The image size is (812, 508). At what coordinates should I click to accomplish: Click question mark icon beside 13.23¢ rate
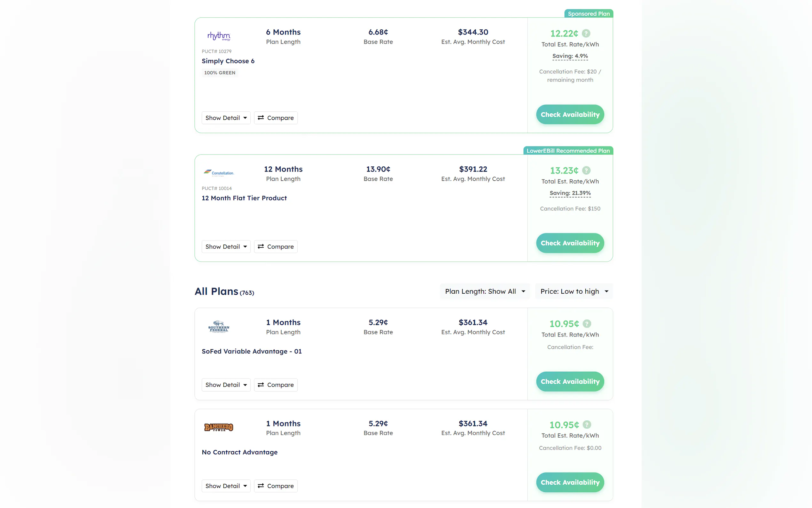[586, 171]
